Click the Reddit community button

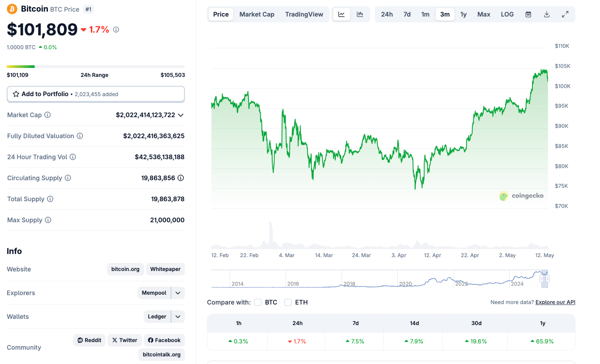point(89,340)
